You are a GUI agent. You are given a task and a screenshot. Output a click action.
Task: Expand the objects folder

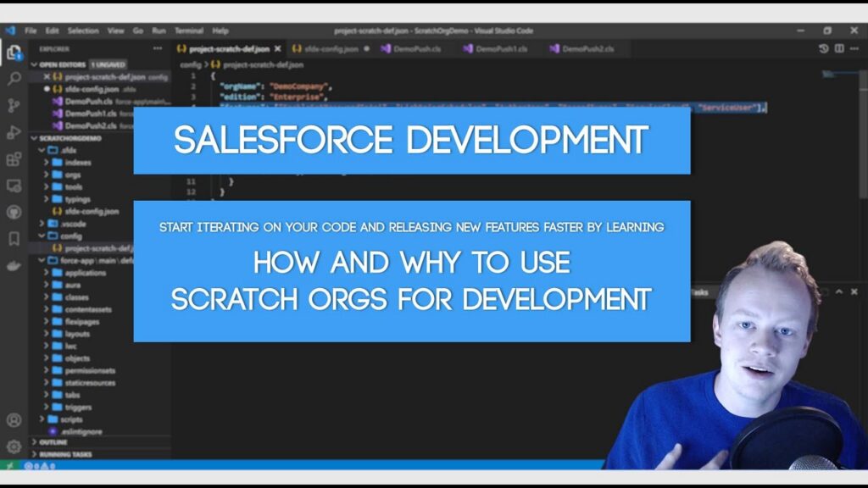click(x=47, y=358)
